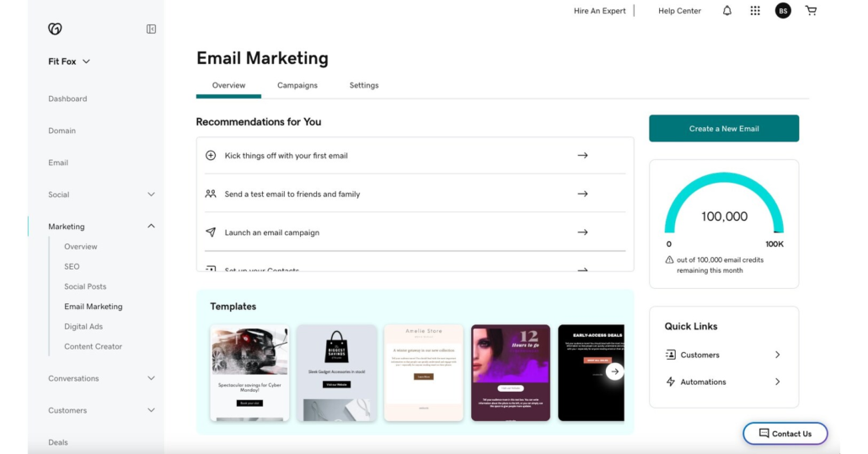
Task: Select the 12 Hours to go template
Action: click(x=511, y=372)
